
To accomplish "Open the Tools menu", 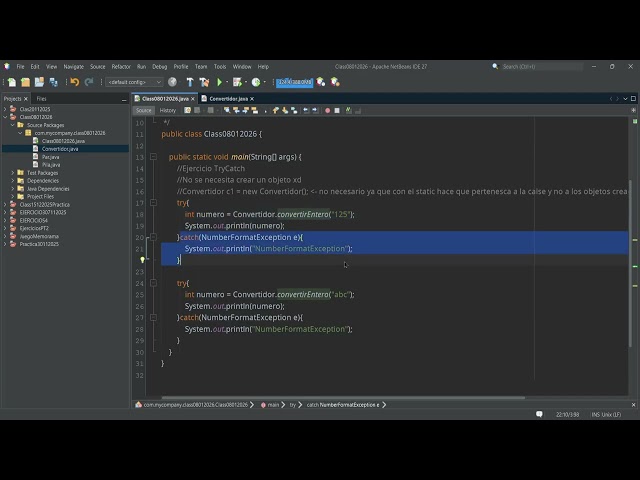I will [x=220, y=67].
